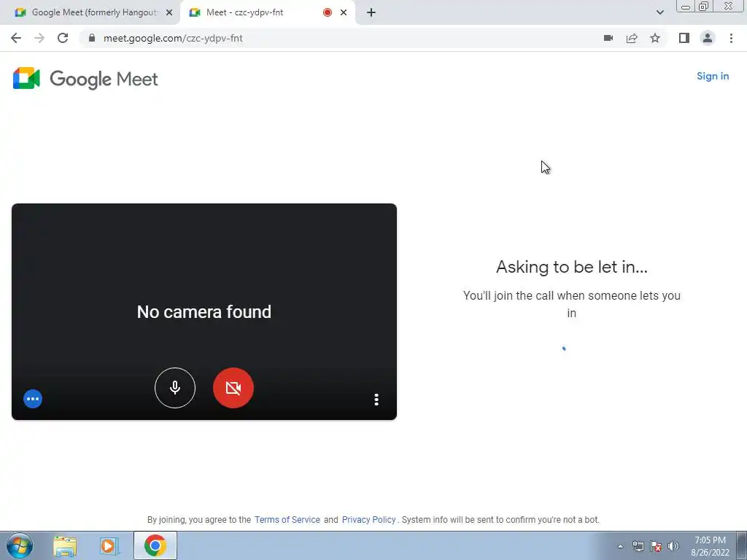Toggle the browser side panel

coord(684,38)
